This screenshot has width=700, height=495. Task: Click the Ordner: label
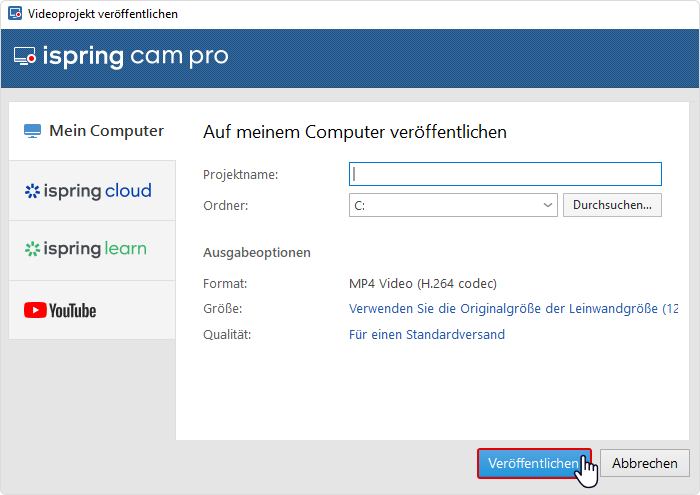click(225, 206)
